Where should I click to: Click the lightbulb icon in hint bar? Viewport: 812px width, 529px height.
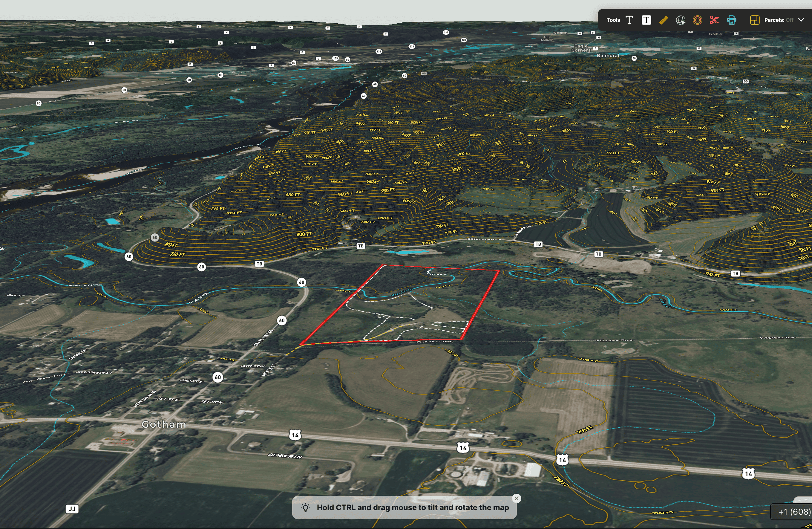coord(305,507)
